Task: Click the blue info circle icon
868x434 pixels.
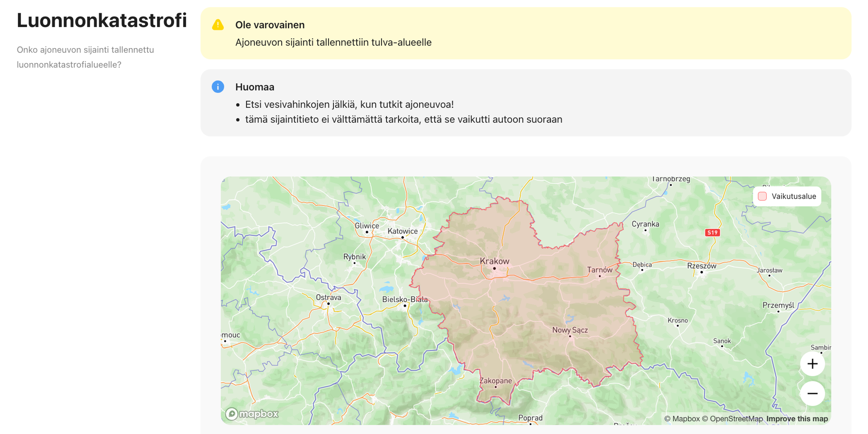Action: tap(218, 87)
